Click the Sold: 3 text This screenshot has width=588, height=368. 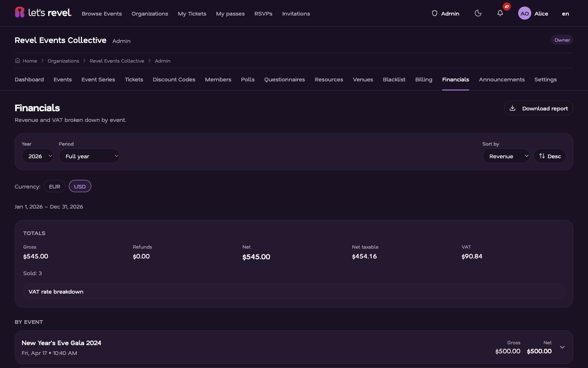[33, 273]
